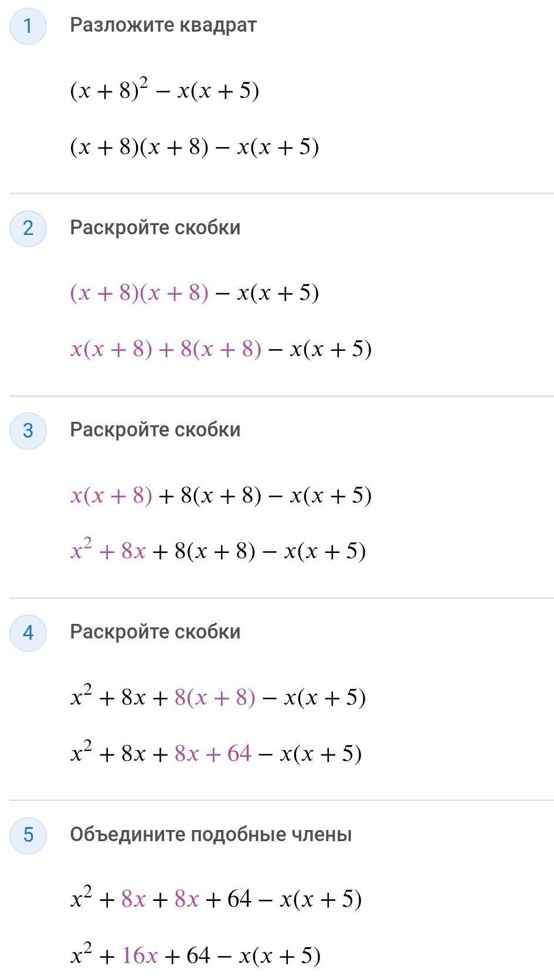Click the step 5 number badge

point(28,835)
